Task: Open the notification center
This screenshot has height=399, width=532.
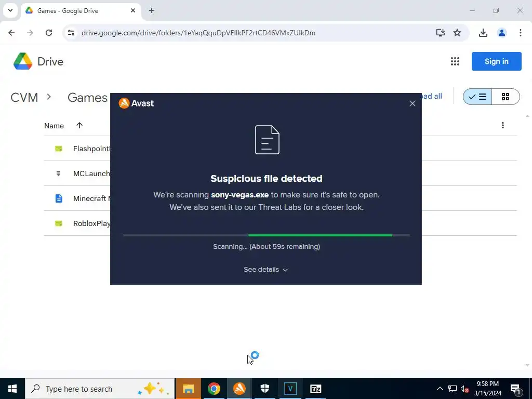Action: pyautogui.click(x=516, y=389)
